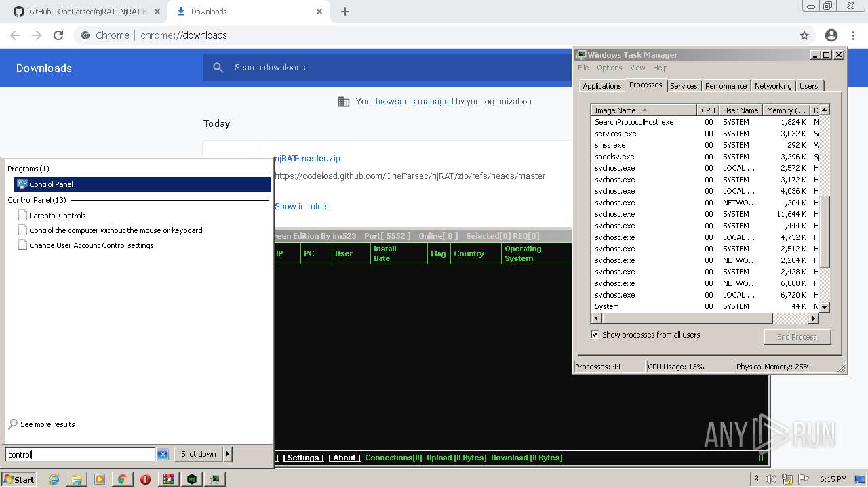Switch to the Applications tab
The image size is (868, 488).
[601, 86]
